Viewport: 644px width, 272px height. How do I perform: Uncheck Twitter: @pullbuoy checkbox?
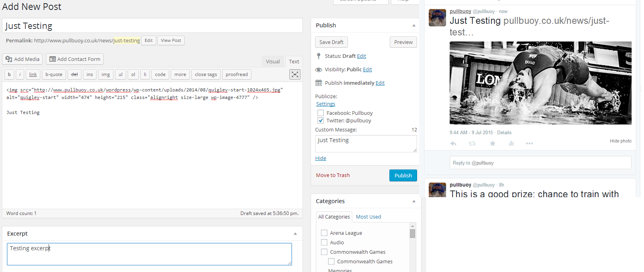321,121
